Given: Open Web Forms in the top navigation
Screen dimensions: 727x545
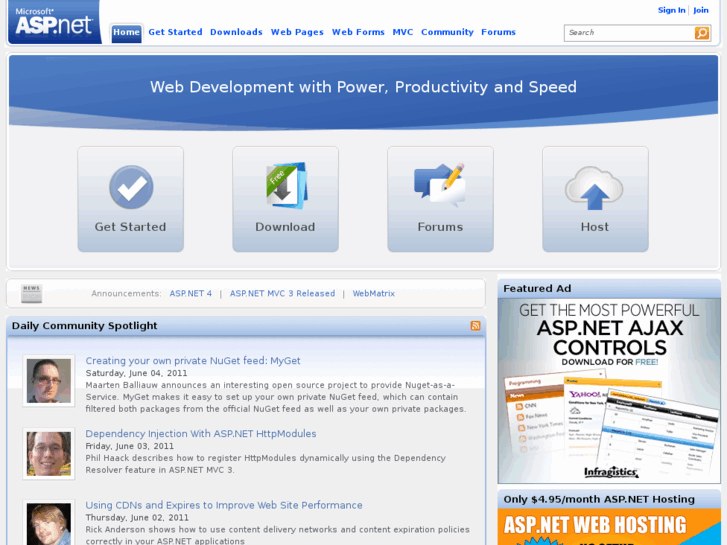Looking at the screenshot, I should 358,32.
